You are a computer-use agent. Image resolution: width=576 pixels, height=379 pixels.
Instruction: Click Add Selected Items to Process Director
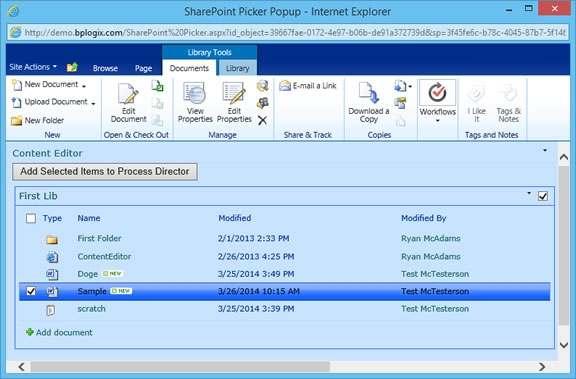105,172
